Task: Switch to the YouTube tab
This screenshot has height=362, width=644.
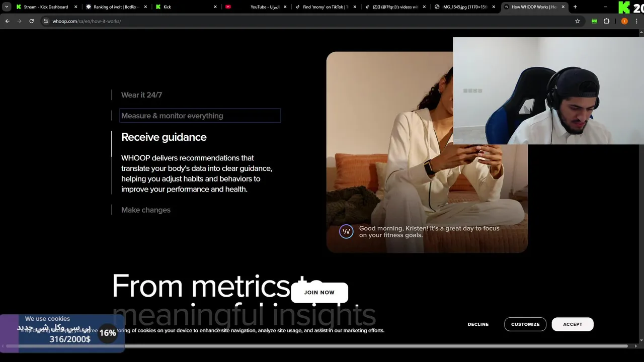Action: [256, 7]
